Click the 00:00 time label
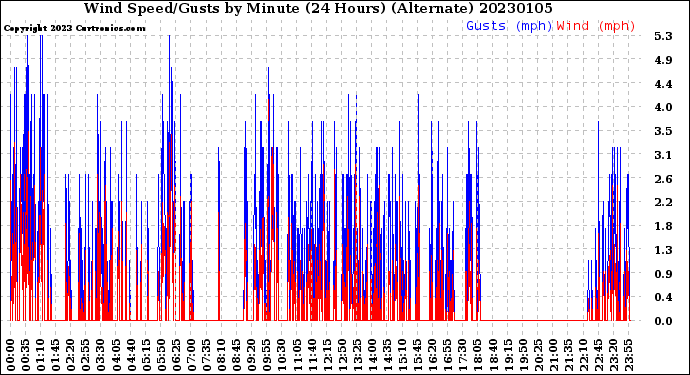 pyautogui.click(x=11, y=355)
